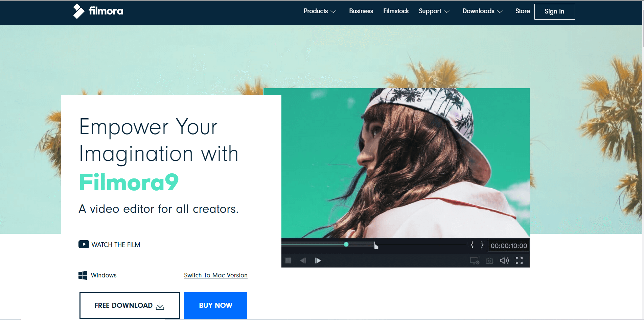
Task: Click the green playhead dot on progress bar
Action: click(x=346, y=244)
